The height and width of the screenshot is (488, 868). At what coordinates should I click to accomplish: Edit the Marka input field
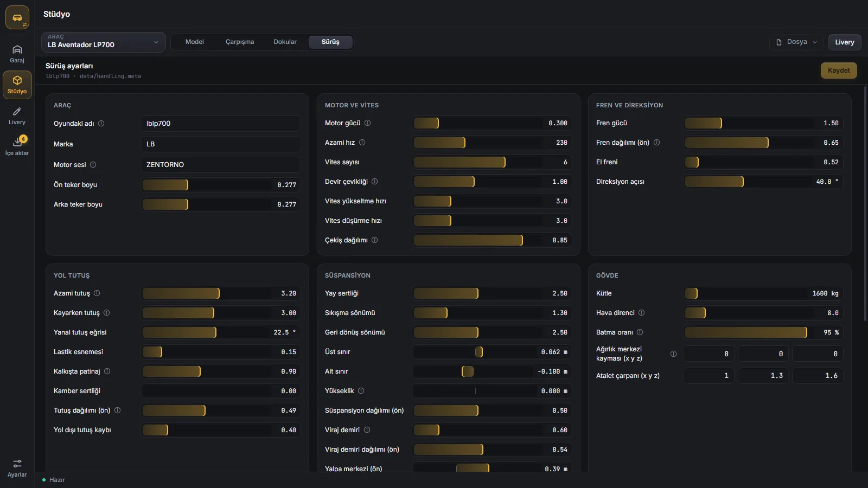221,144
